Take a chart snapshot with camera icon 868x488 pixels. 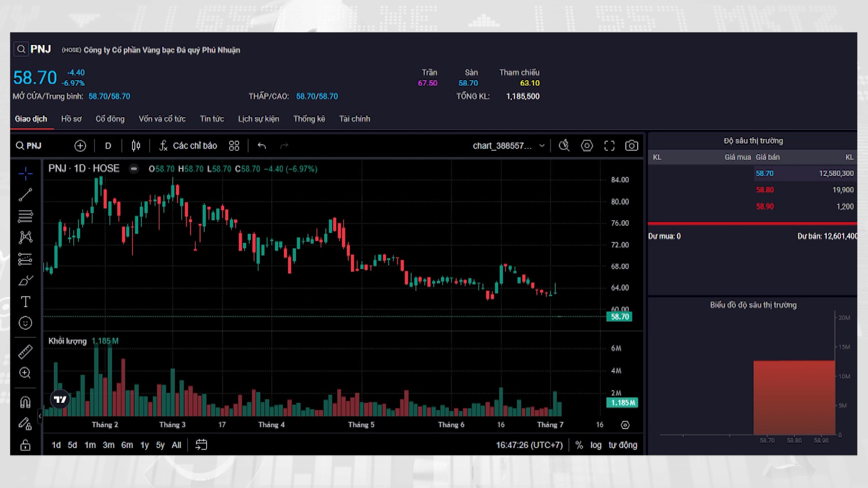coord(632,145)
